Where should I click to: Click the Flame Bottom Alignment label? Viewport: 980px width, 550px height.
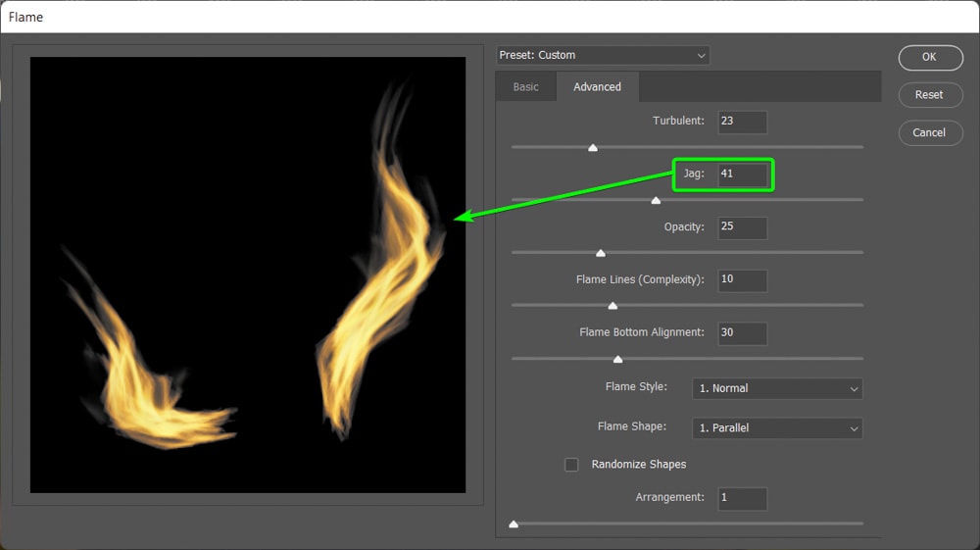tap(641, 332)
